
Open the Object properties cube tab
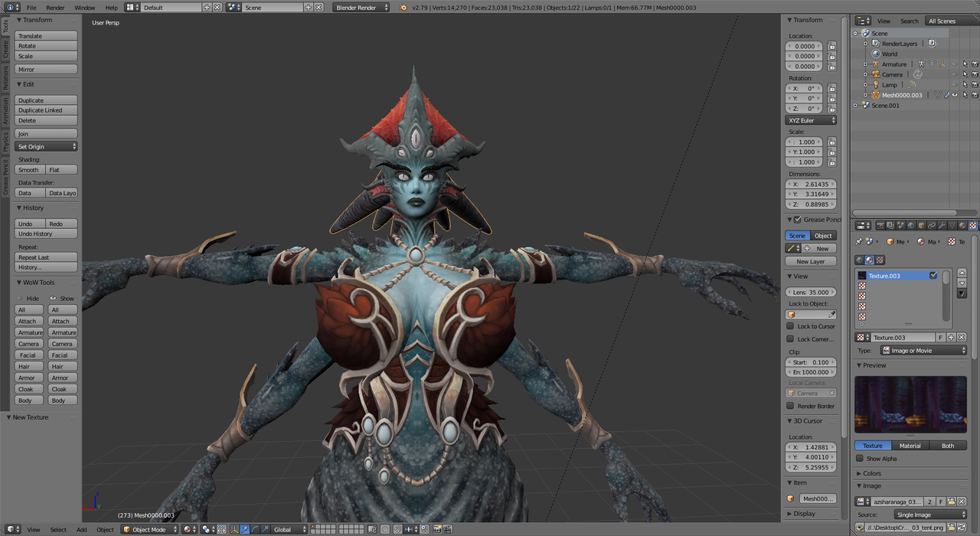tap(921, 225)
